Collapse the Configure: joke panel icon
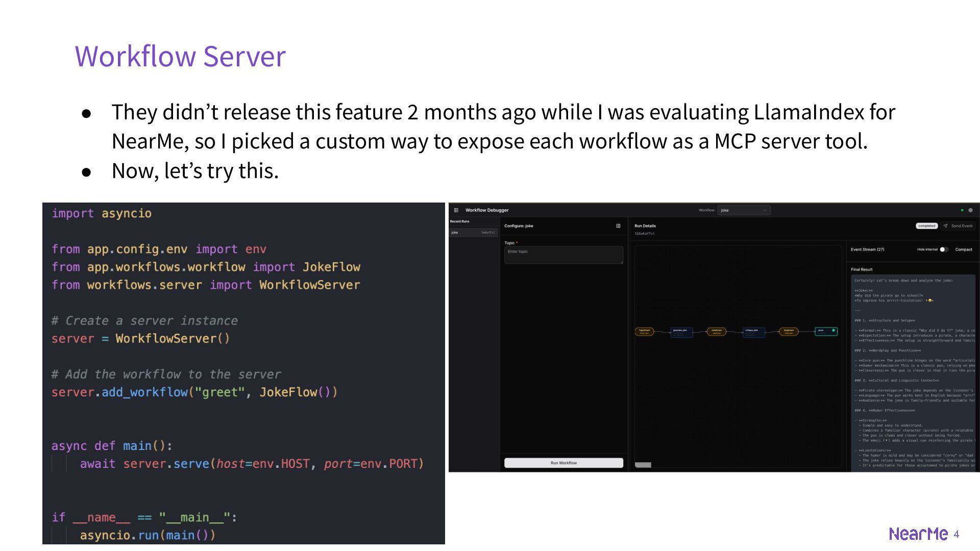The height and width of the screenshot is (551, 980). click(x=618, y=226)
